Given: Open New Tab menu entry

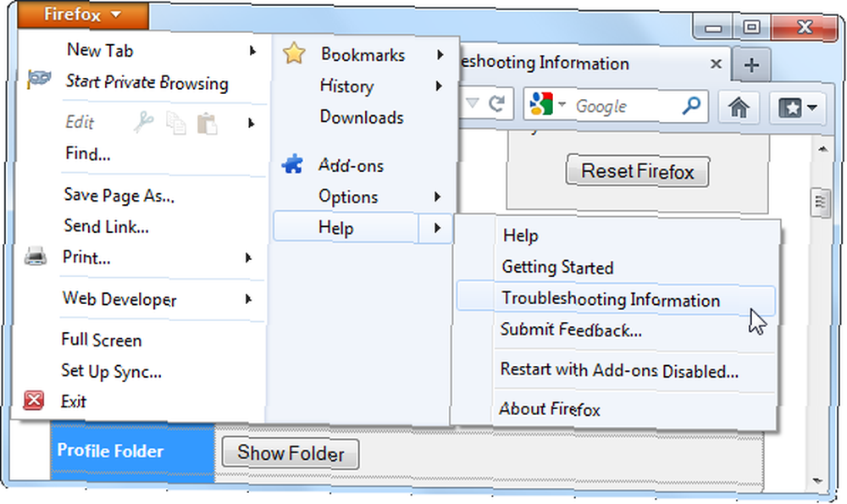Looking at the screenshot, I should point(100,50).
